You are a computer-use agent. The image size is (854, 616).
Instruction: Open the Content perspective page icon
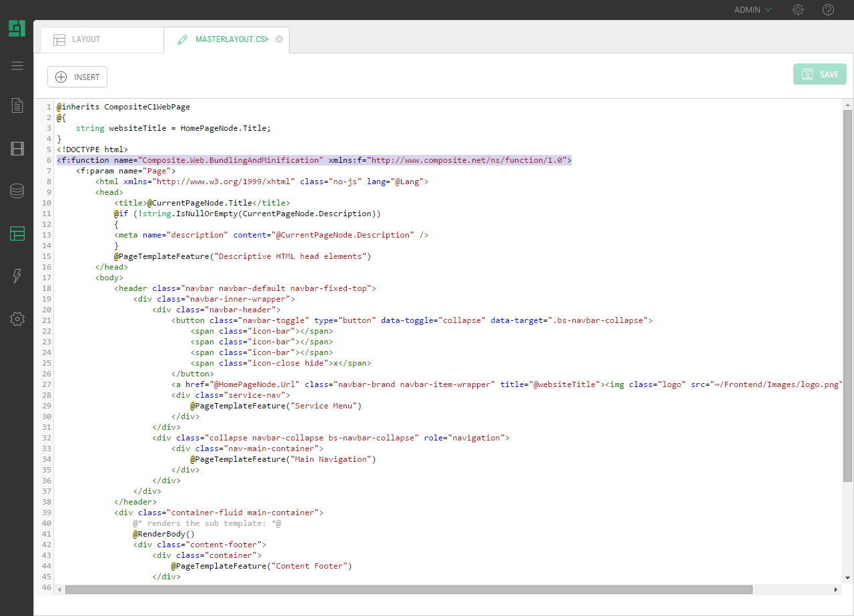(x=17, y=105)
